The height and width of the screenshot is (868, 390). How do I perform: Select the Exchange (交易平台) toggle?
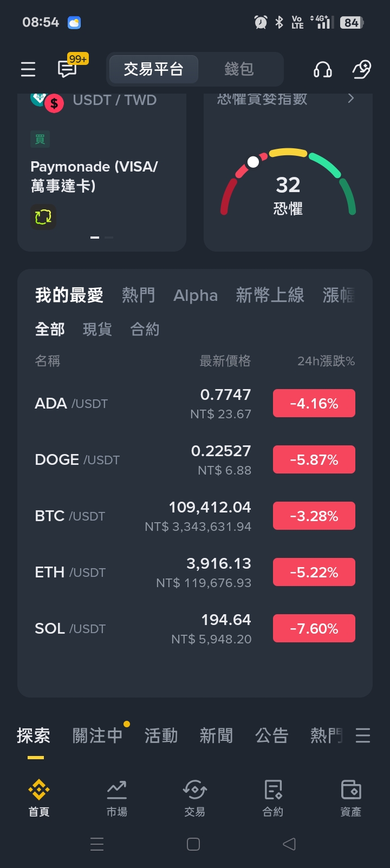pyautogui.click(x=153, y=69)
